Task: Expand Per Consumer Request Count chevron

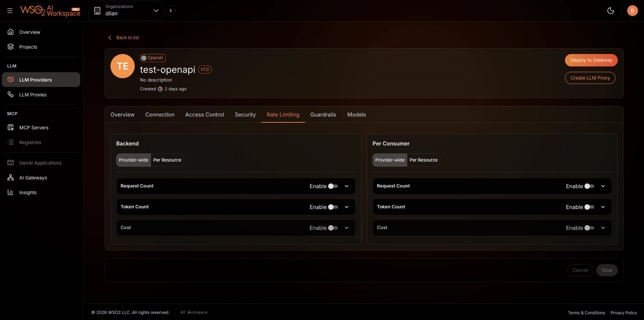Action: 603,186
